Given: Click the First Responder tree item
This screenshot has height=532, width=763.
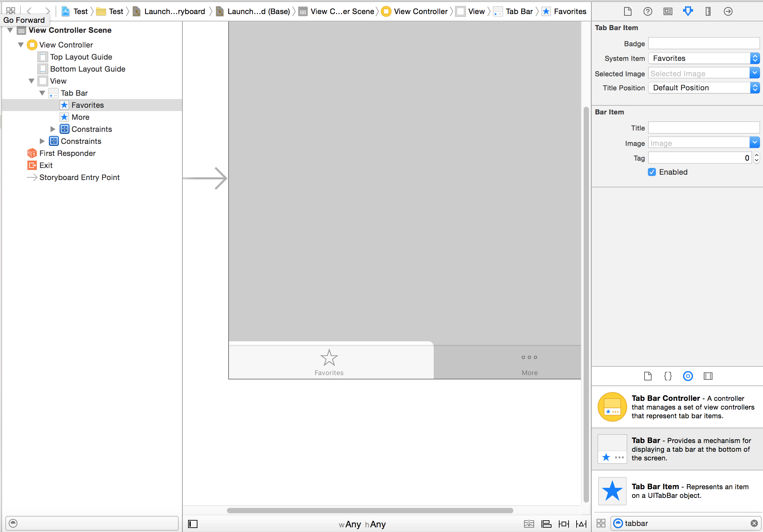Looking at the screenshot, I should coord(67,153).
